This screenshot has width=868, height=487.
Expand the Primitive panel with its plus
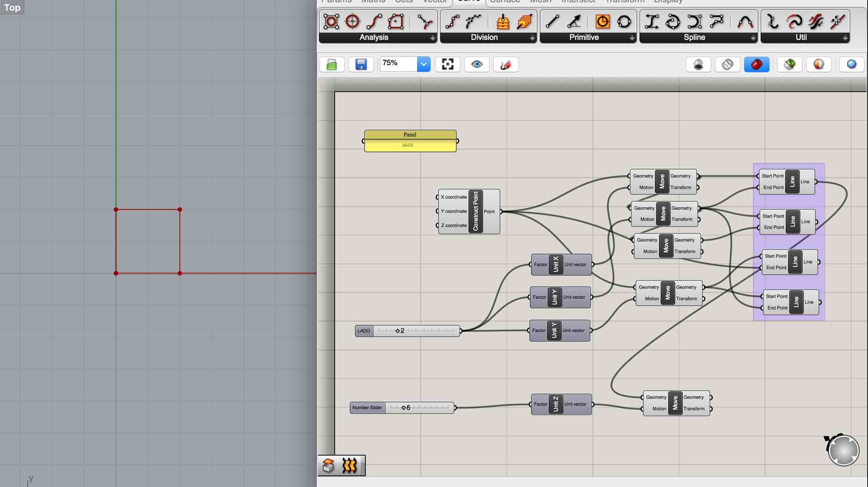pos(632,38)
